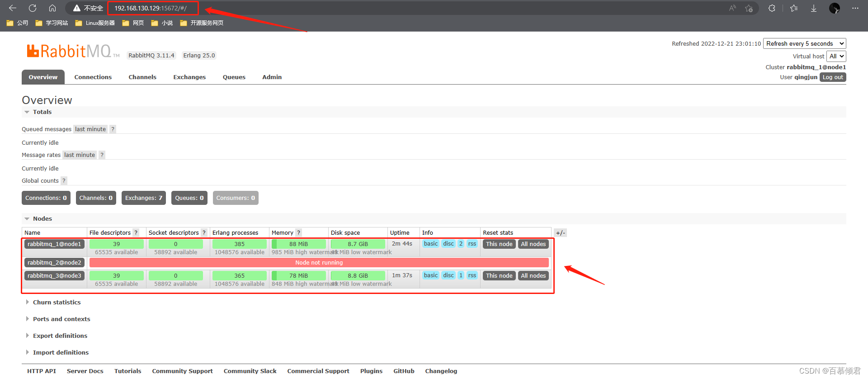Open node rabbitmq_2@node2 details
The image size is (868, 379).
tap(54, 263)
